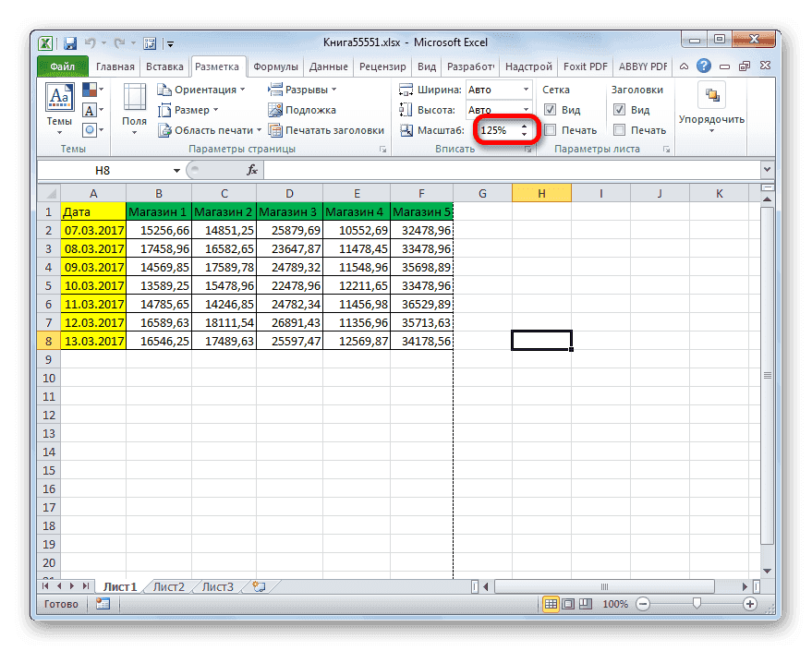812x651 pixels.
Task: Select the Лист2 sheet tab
Action: click(x=169, y=585)
